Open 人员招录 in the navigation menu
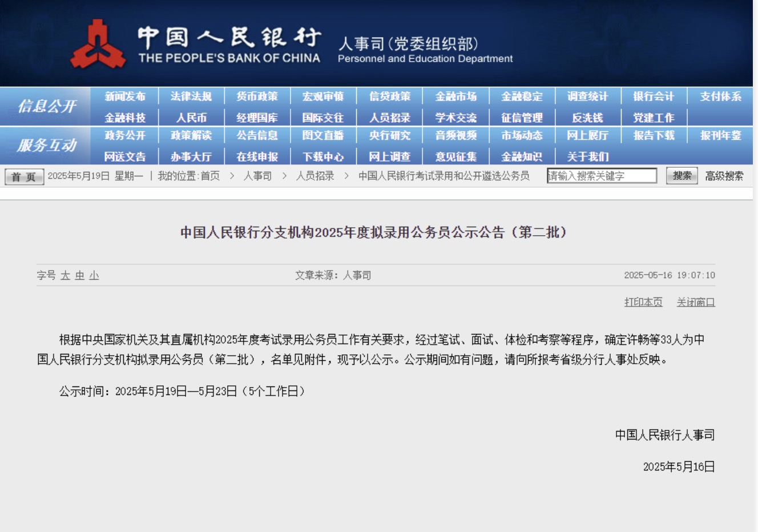 pyautogui.click(x=390, y=118)
